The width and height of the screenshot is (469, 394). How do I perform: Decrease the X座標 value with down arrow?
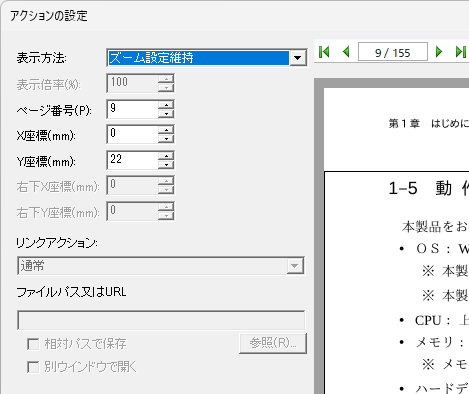166,139
